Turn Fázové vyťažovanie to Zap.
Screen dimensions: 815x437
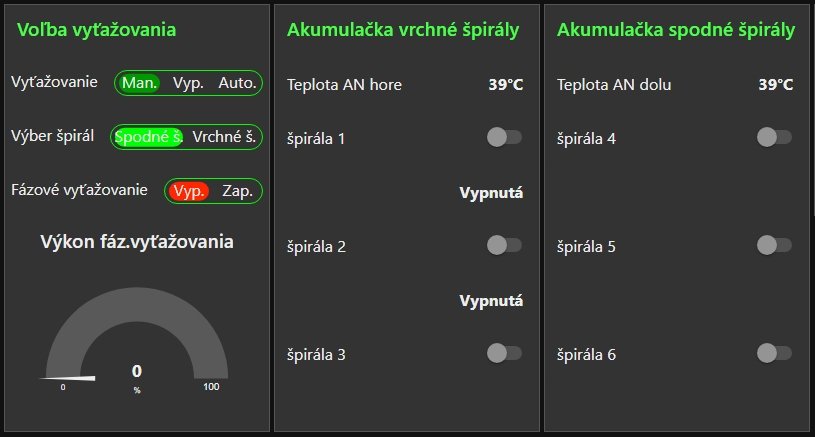click(x=237, y=190)
